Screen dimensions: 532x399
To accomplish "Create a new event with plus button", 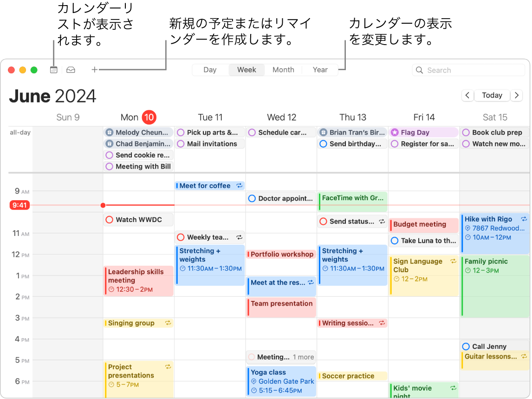I will pos(95,70).
